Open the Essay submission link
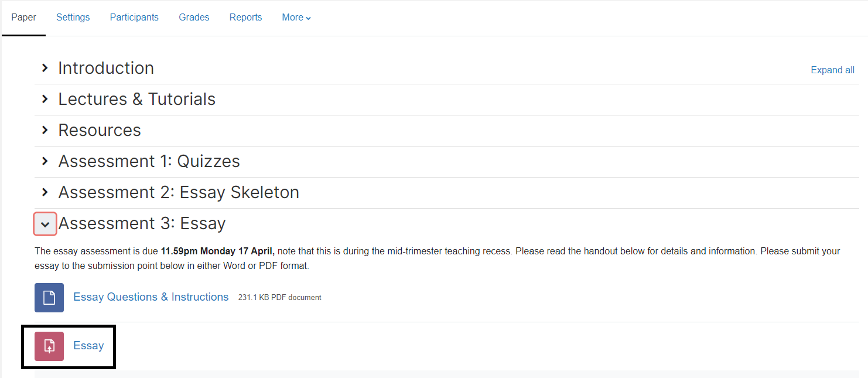 click(88, 346)
